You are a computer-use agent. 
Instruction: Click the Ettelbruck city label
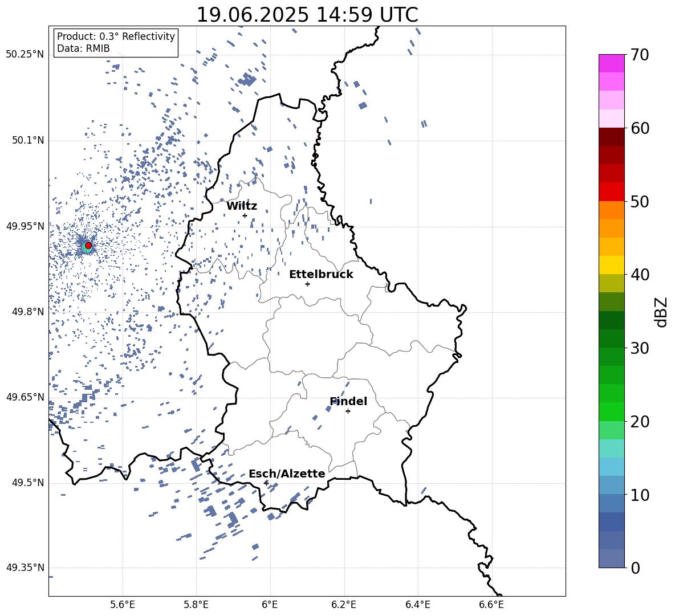coord(321,275)
